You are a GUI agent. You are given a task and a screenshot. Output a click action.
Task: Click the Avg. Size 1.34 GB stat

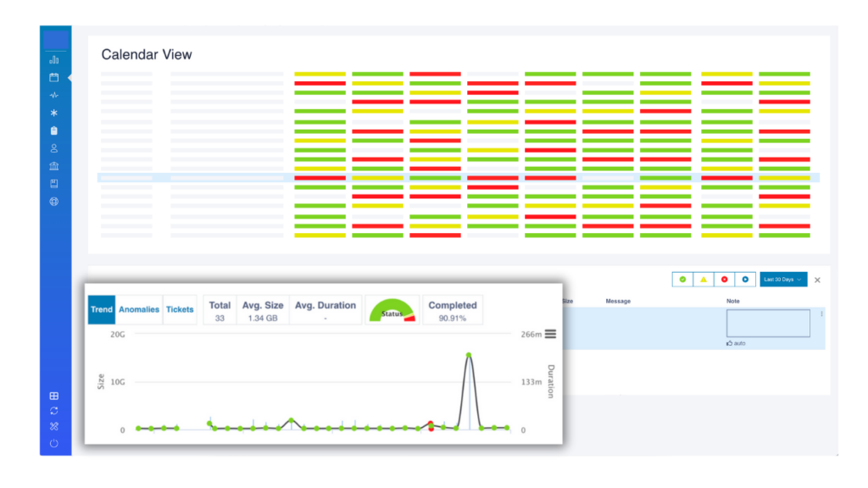[263, 310]
